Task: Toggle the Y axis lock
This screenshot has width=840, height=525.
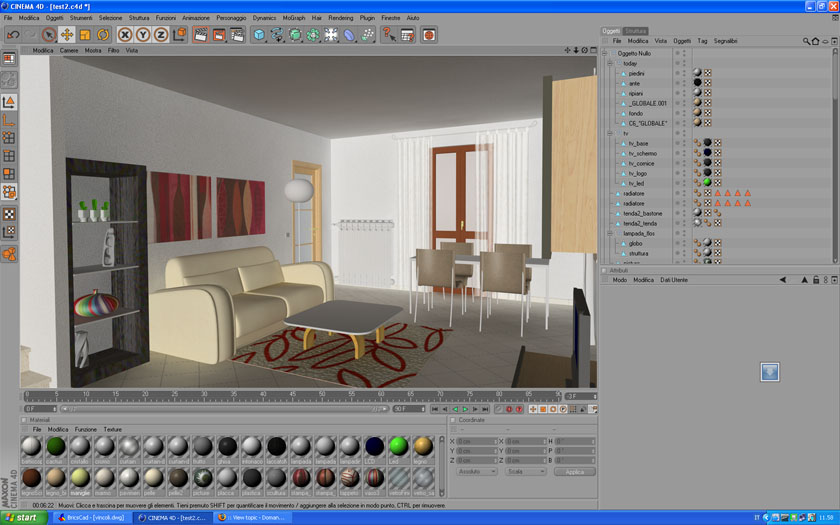Action: point(143,35)
